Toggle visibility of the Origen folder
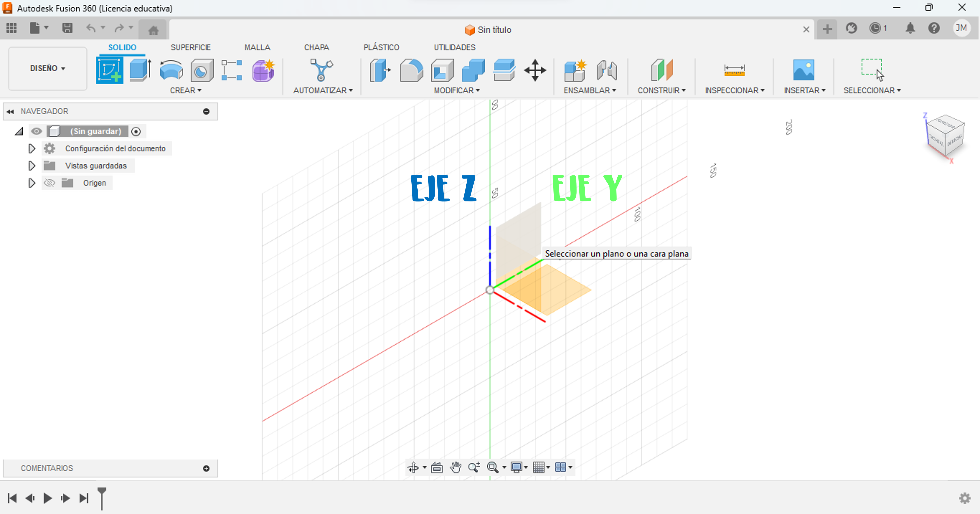Image resolution: width=980 pixels, height=514 pixels. pos(49,183)
